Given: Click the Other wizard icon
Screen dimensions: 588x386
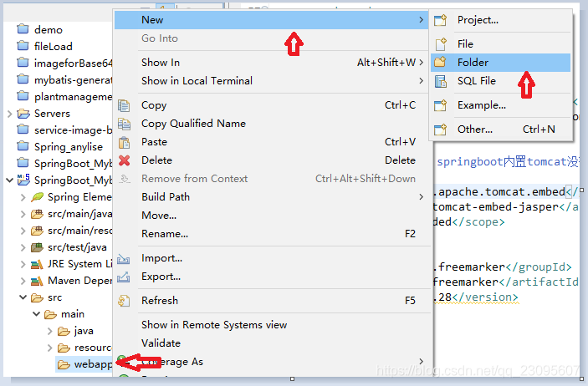Looking at the screenshot, I should click(x=440, y=130).
